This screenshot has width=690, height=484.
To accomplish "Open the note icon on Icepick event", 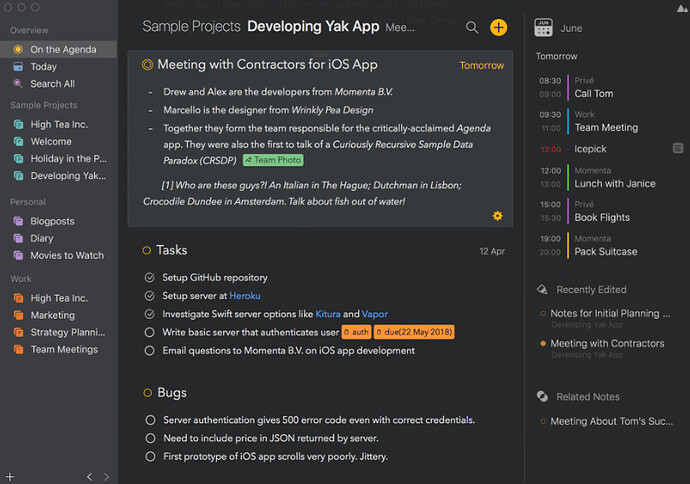I will coord(678,148).
